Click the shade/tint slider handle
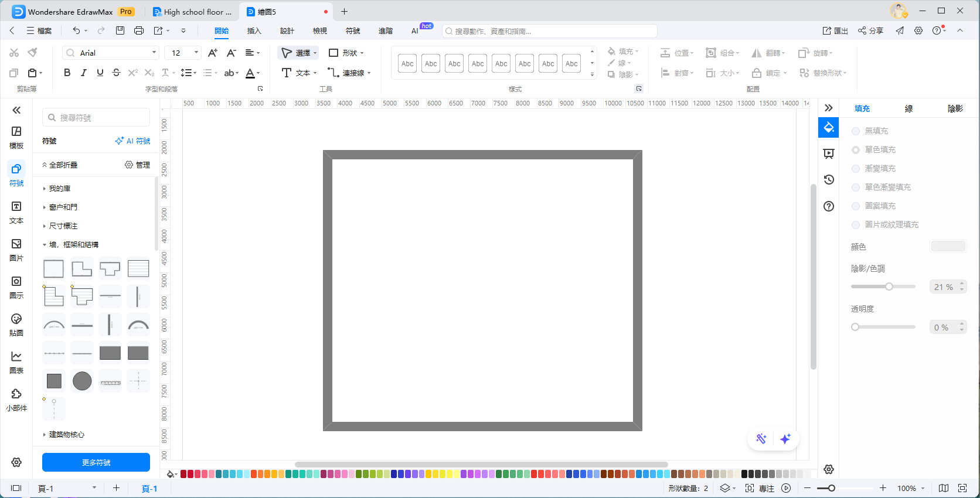This screenshot has height=498, width=980. tap(889, 286)
